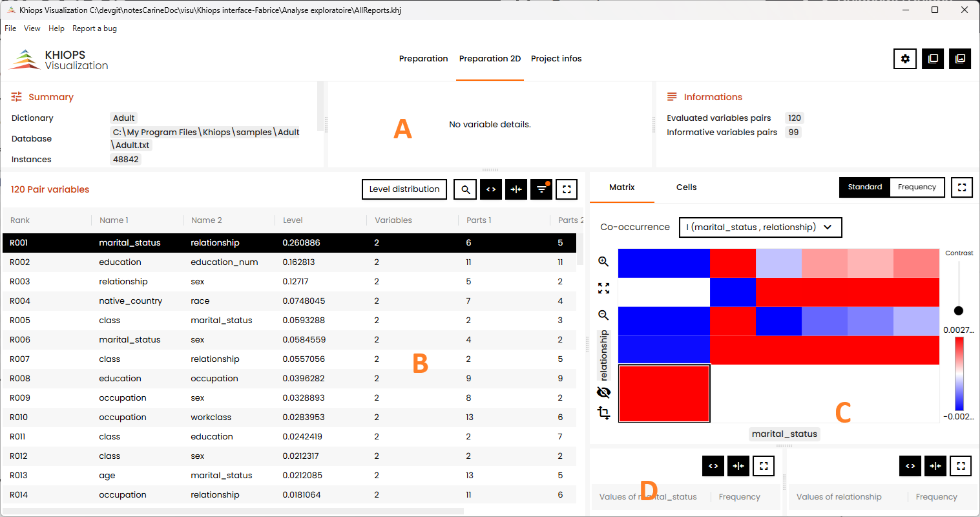Image resolution: width=980 pixels, height=517 pixels.
Task: Sort by Name 1 column header
Action: 114,220
